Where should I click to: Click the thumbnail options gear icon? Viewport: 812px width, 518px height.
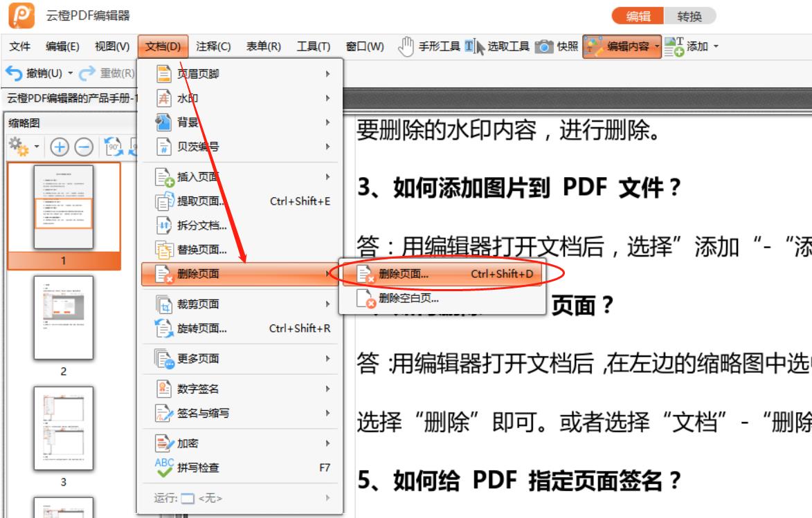(19, 147)
